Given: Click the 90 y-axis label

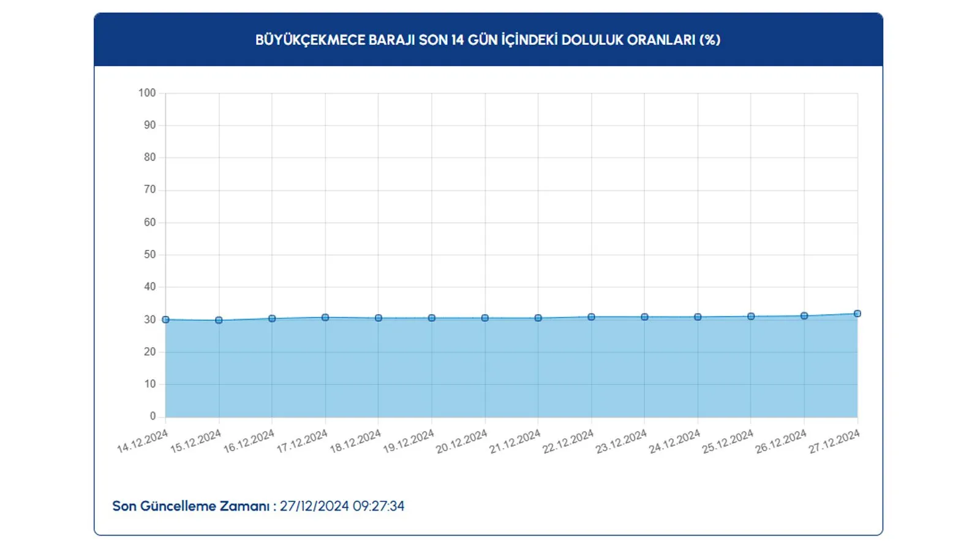Looking at the screenshot, I should (x=150, y=125).
